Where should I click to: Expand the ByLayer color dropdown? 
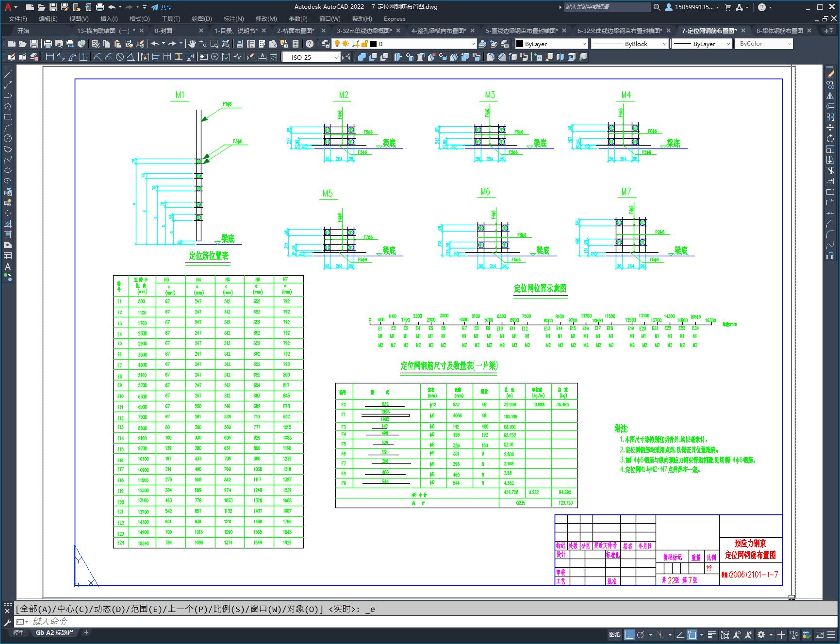(x=551, y=44)
